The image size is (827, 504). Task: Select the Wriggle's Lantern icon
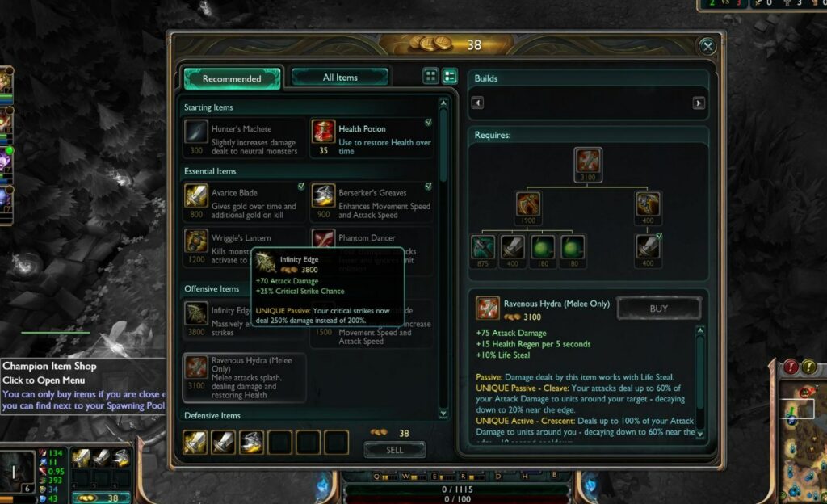195,241
